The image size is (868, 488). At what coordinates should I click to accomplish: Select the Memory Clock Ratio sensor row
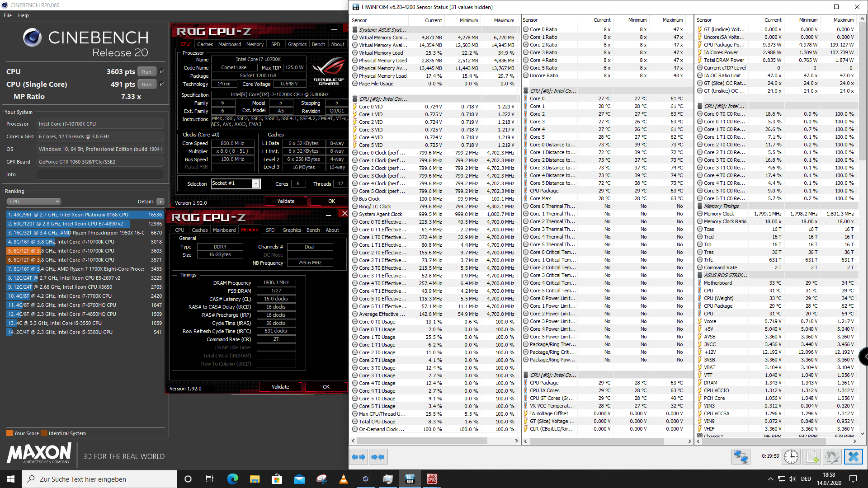coord(776,221)
